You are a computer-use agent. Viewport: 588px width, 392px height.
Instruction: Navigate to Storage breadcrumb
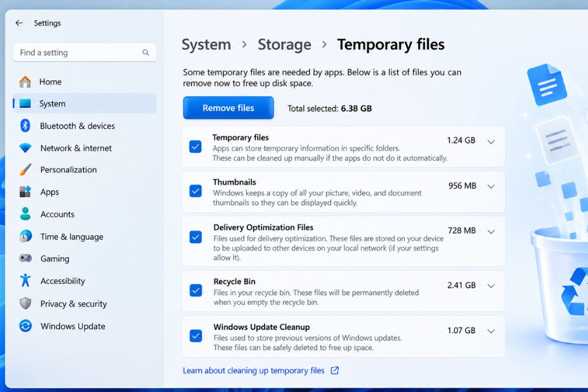tap(284, 45)
